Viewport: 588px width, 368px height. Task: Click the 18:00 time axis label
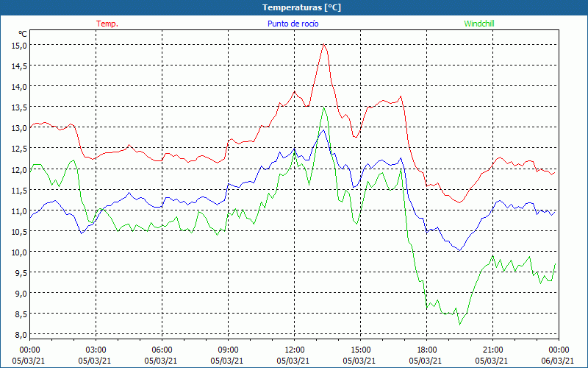click(x=427, y=350)
